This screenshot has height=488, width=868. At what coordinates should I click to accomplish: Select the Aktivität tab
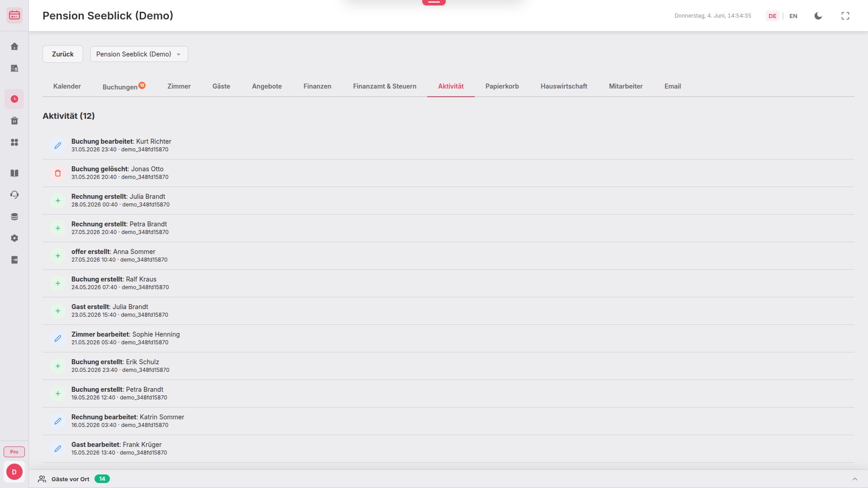pyautogui.click(x=451, y=86)
